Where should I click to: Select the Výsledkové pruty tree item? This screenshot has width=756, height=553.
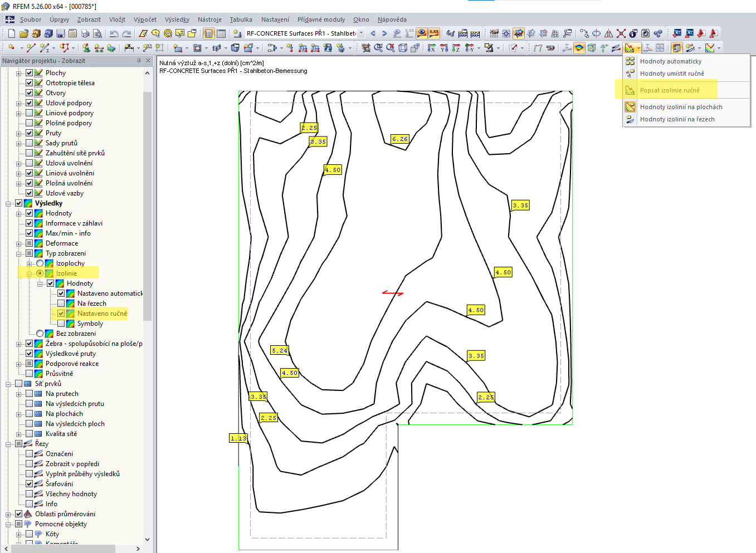(x=71, y=354)
